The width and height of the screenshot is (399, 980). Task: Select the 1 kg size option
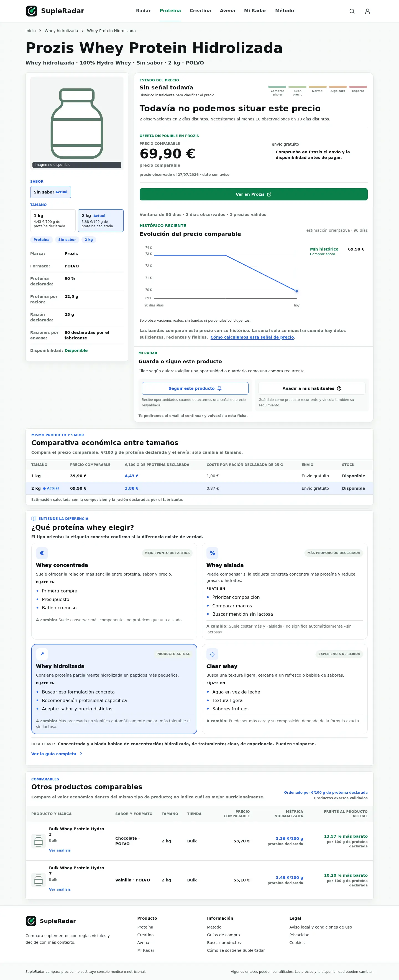(x=53, y=221)
